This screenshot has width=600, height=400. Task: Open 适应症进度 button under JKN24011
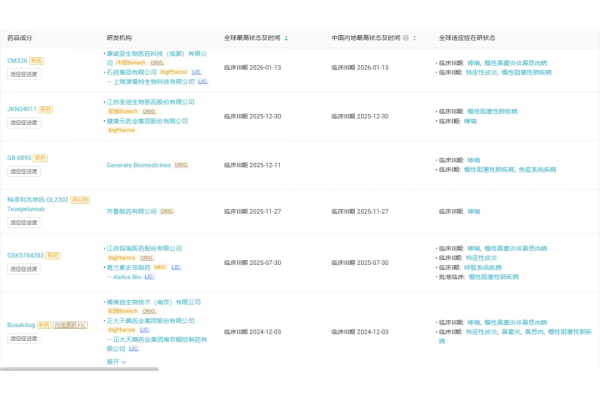(x=24, y=122)
